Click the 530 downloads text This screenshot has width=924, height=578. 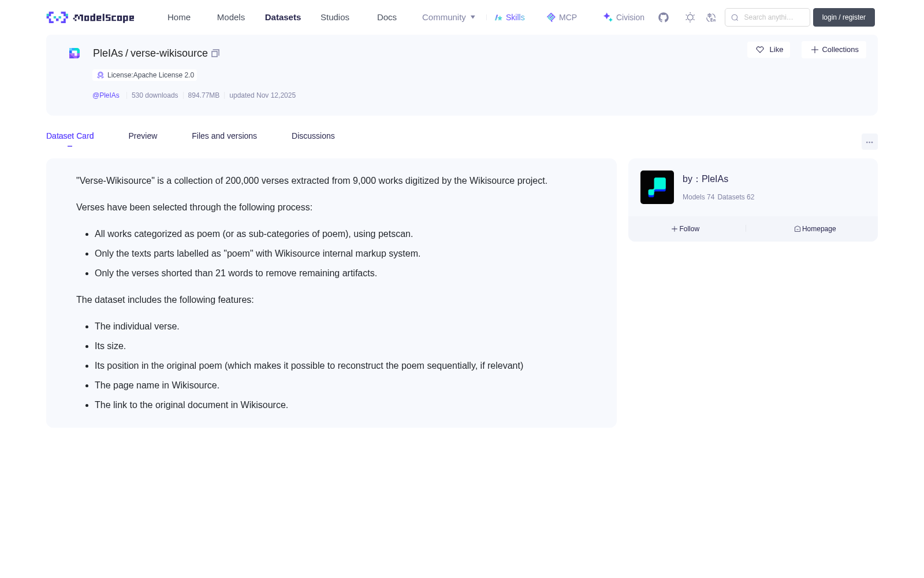coord(155,95)
